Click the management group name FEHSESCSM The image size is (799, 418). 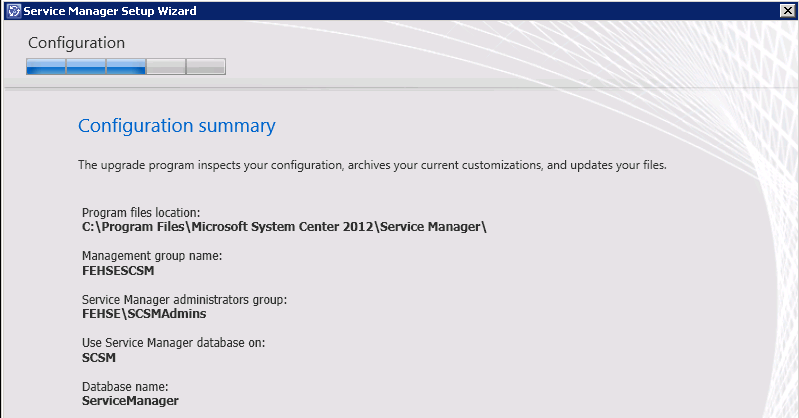pos(118,271)
